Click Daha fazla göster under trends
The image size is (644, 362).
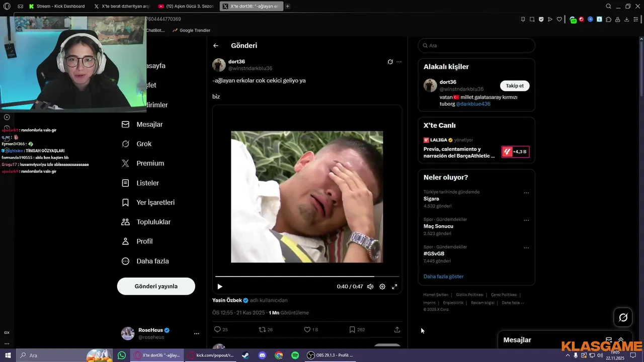click(443, 277)
